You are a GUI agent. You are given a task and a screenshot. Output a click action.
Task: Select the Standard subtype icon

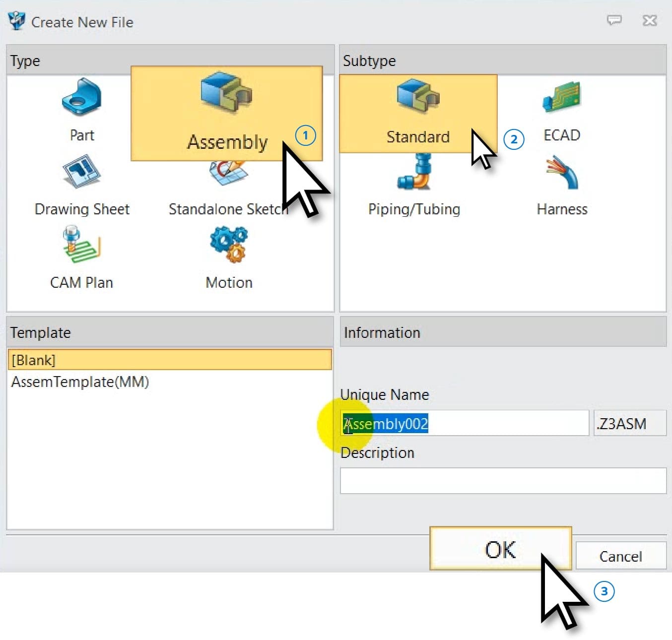pyautogui.click(x=418, y=98)
